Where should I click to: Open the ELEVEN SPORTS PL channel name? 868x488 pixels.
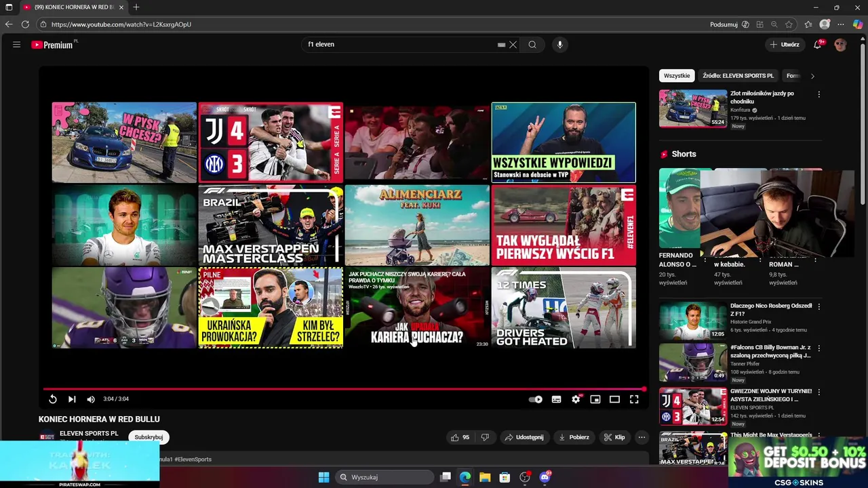[89, 433]
